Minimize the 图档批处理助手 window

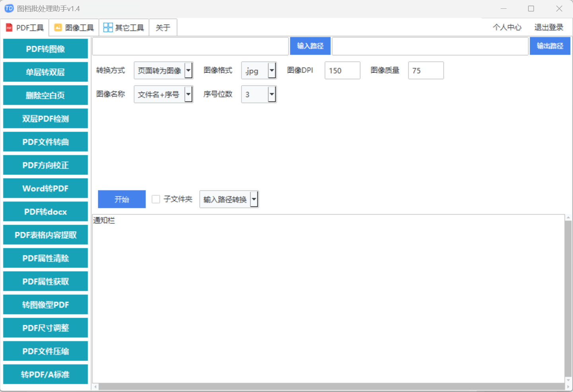[x=503, y=8]
